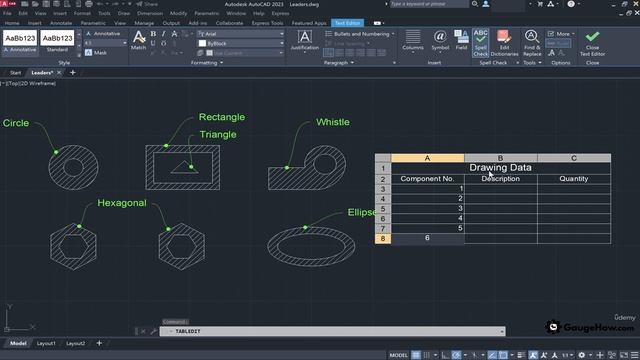This screenshot has width=640, height=360.
Task: Click Close Text Editor checkmark
Action: click(593, 43)
